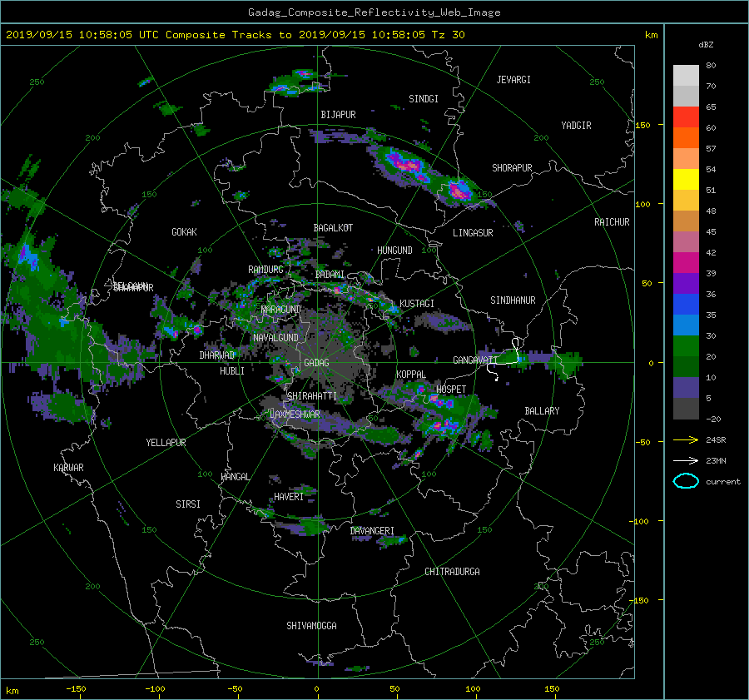Click the 150 tick on right axis
Image resolution: width=749 pixels, height=700 pixels.
[642, 125]
